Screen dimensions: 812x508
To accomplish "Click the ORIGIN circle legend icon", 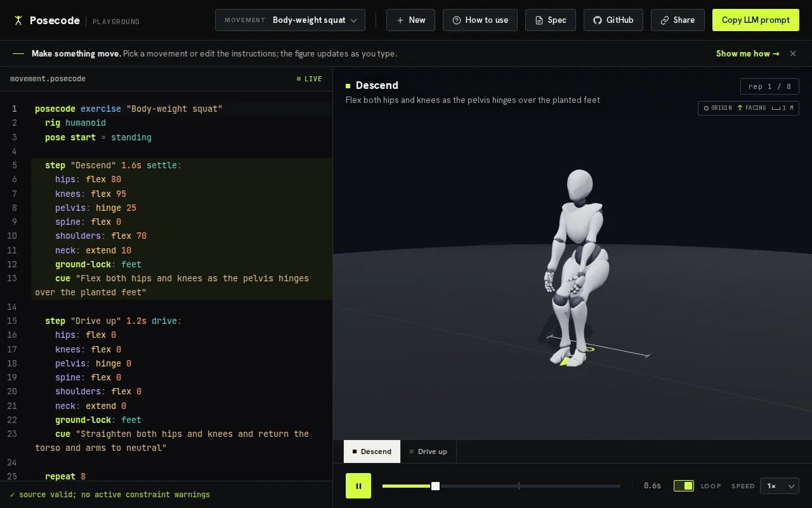I will 706,108.
